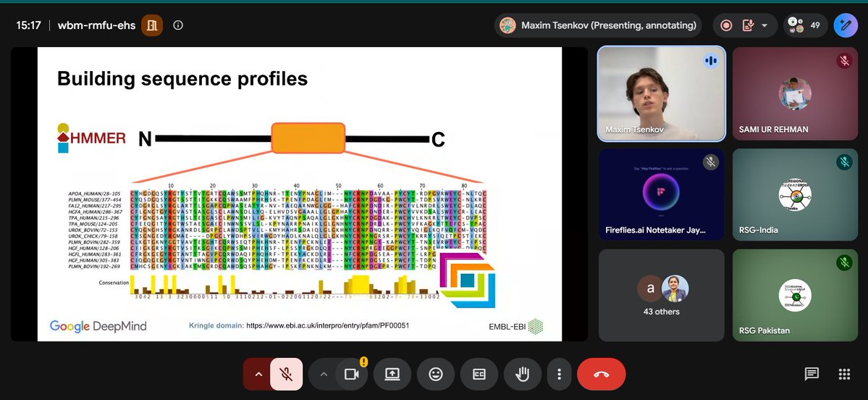Raise your hand

point(522,374)
